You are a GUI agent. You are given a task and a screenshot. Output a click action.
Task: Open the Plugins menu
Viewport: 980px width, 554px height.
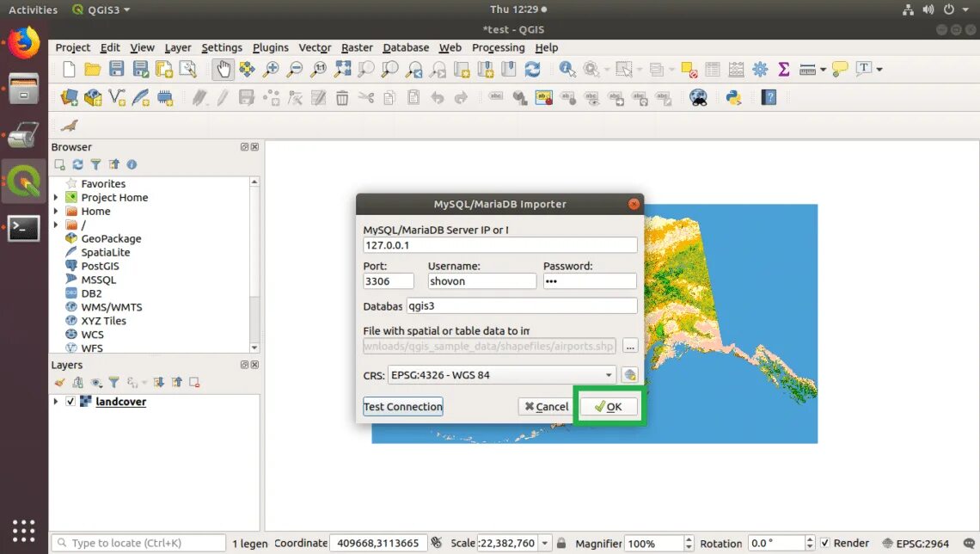pyautogui.click(x=271, y=47)
